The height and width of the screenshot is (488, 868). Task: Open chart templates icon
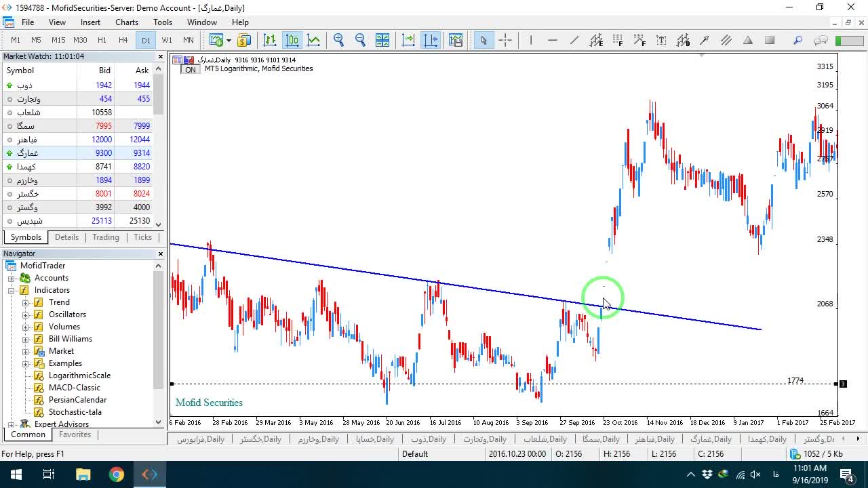(x=455, y=40)
